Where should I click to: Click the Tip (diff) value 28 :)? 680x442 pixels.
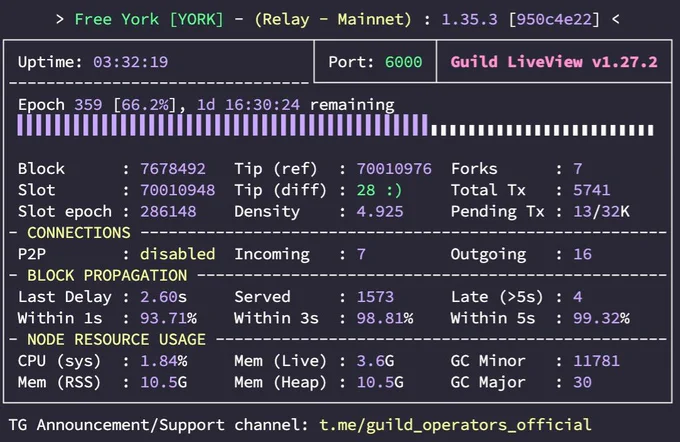(379, 190)
